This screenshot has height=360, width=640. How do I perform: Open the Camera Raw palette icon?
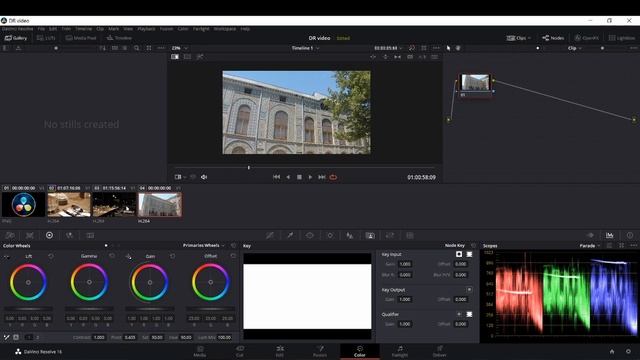click(x=10, y=235)
